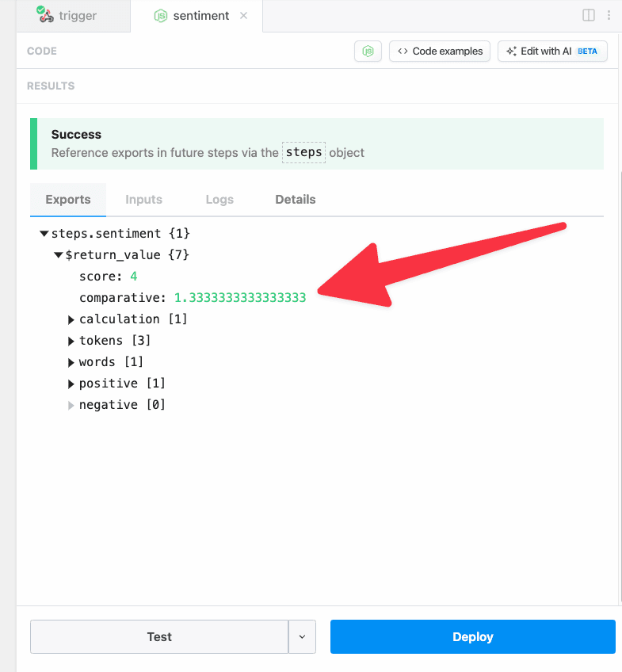Image resolution: width=622 pixels, height=672 pixels.
Task: Click the blue Deploy button
Action: 472,637
